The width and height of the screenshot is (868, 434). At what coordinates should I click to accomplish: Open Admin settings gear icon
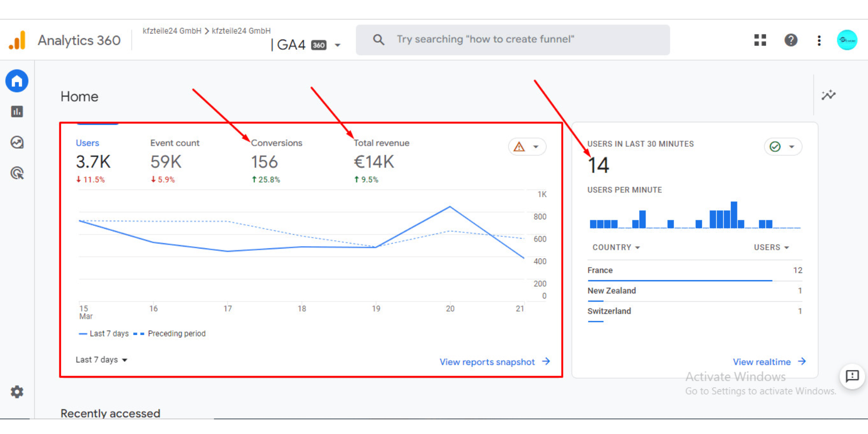click(17, 392)
